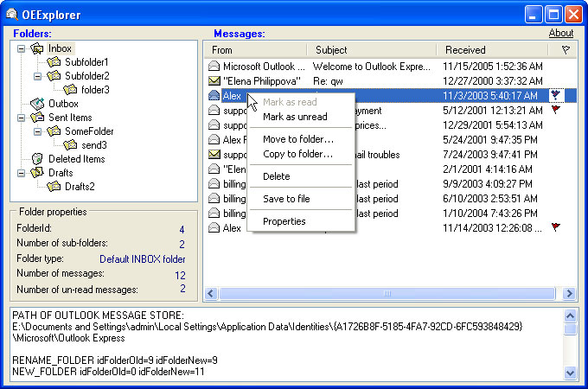Collapse the SomeFolder tree node

(37, 131)
